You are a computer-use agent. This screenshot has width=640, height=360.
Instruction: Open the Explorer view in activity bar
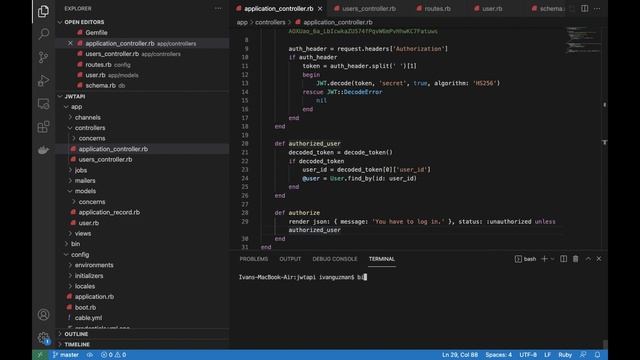43,11
